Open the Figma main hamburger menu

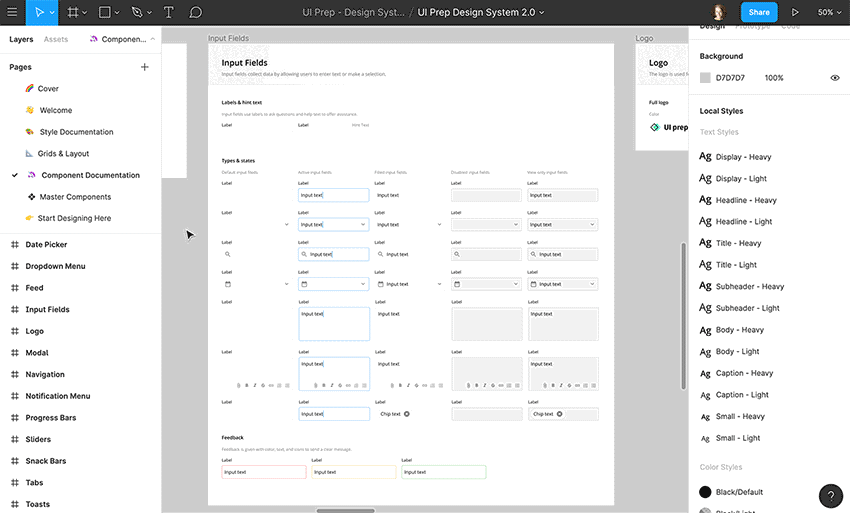[13, 13]
